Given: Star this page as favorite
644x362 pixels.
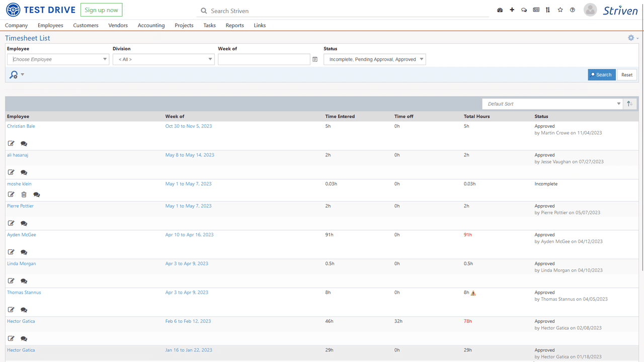Looking at the screenshot, I should (560, 10).
